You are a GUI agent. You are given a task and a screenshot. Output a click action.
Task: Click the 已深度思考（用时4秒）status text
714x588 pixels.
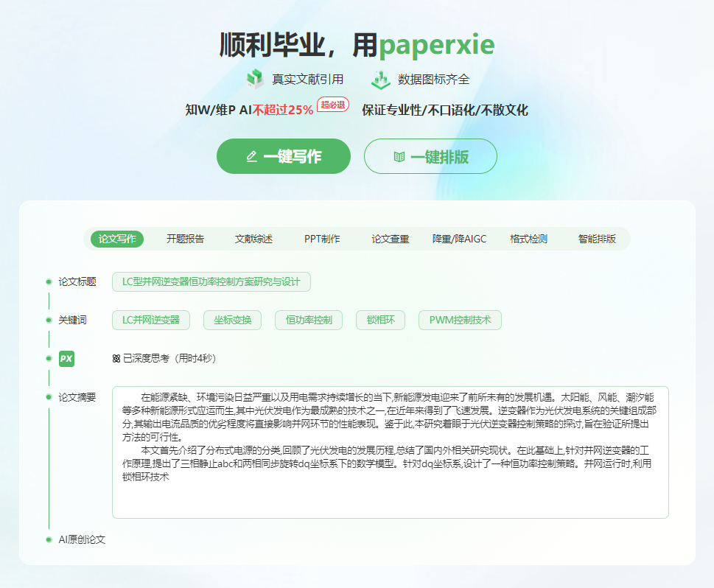click(x=169, y=359)
